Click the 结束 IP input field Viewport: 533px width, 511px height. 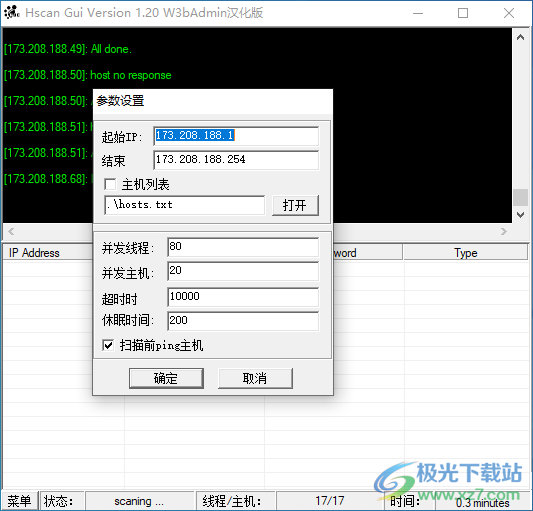click(x=236, y=160)
